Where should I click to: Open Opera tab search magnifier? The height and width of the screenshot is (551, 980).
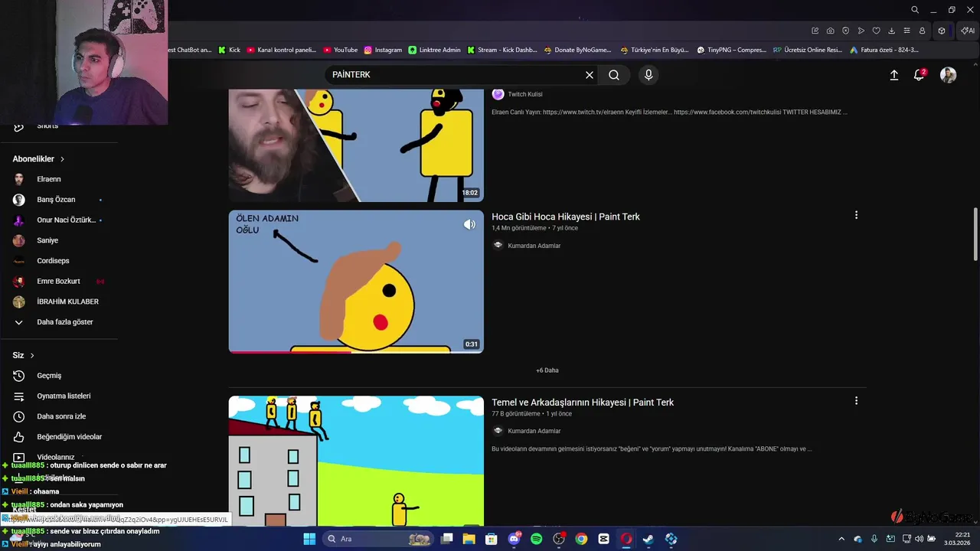[x=915, y=10]
